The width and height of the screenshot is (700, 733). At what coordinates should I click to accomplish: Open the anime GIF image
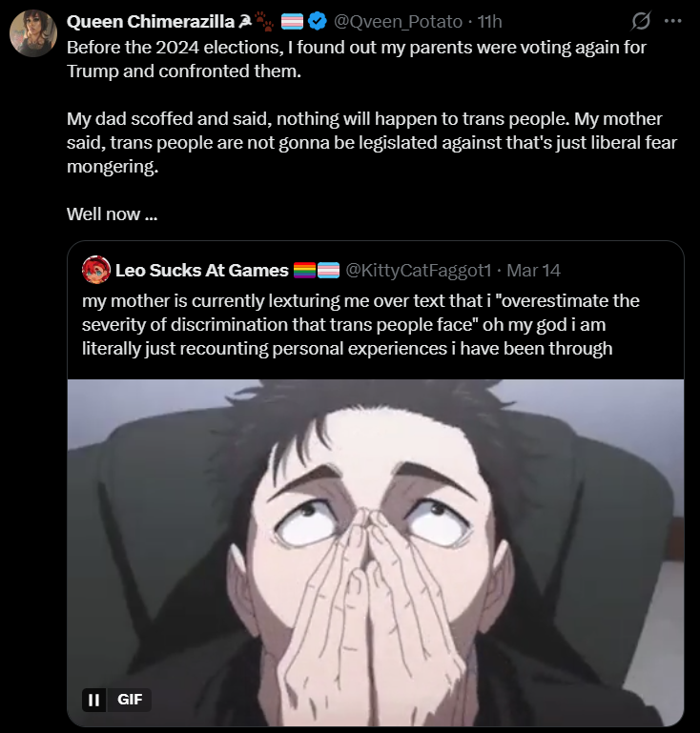pos(376,553)
